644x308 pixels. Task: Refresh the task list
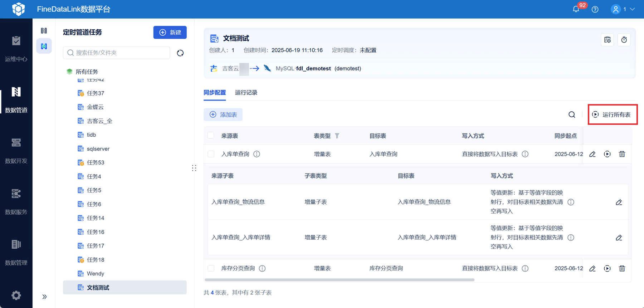(x=180, y=53)
